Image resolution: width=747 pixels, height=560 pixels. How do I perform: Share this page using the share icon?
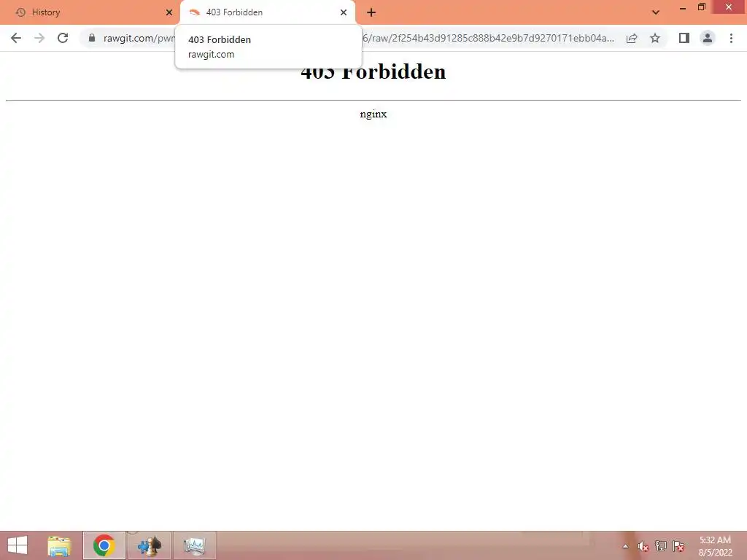point(632,38)
